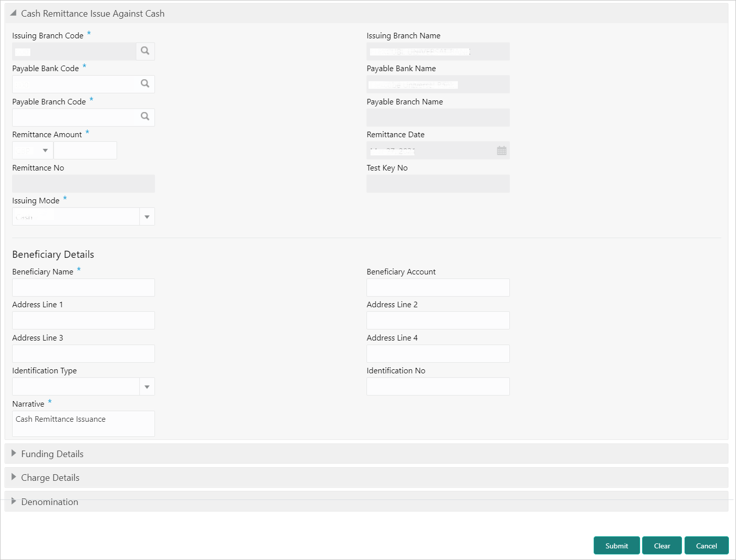Click the Payable Branch Name field
This screenshot has height=560, width=736.
(438, 118)
